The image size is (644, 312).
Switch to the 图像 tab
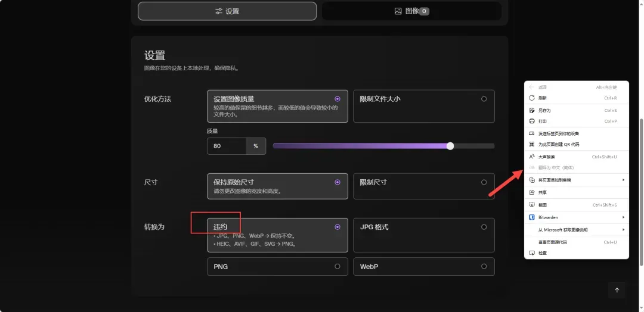(411, 11)
